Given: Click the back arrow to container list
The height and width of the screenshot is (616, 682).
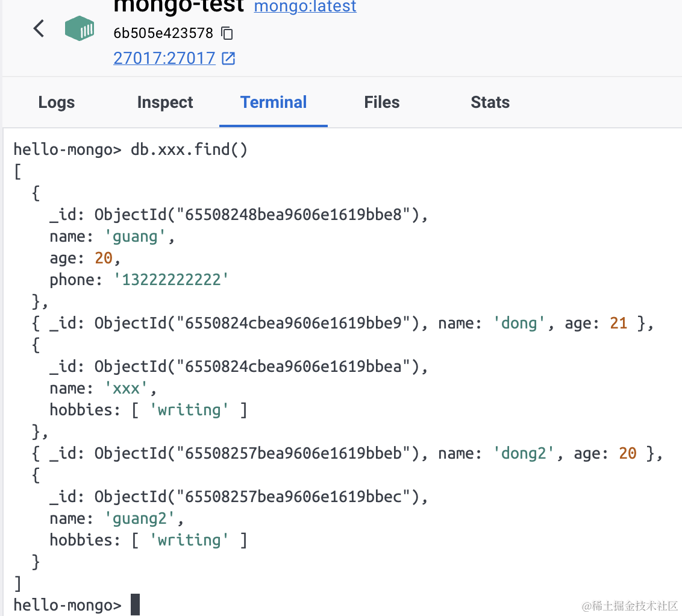Looking at the screenshot, I should point(39,28).
